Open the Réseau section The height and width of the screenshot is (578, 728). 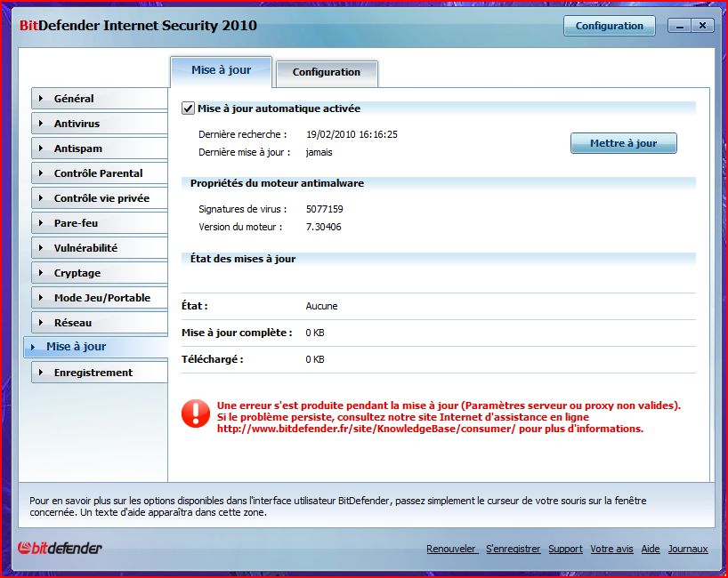100,323
